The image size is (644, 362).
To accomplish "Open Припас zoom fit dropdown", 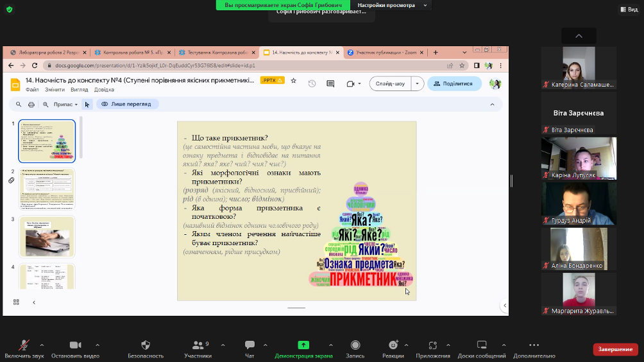I will pos(65,104).
